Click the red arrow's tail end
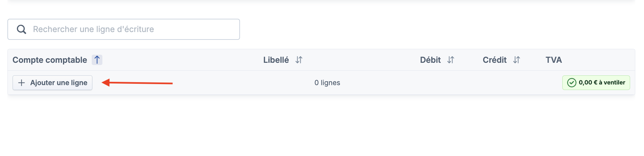Image resolution: width=644 pixels, height=156 pixels. point(171,84)
